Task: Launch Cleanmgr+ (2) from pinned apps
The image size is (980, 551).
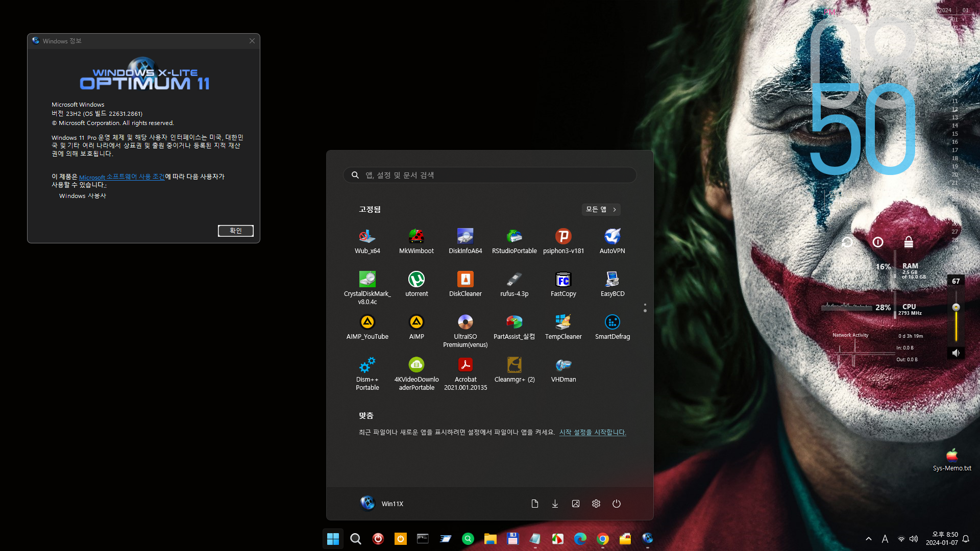Action: coord(514,369)
